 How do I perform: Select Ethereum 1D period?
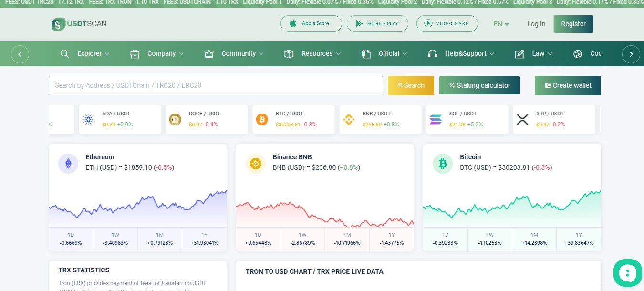tap(71, 239)
